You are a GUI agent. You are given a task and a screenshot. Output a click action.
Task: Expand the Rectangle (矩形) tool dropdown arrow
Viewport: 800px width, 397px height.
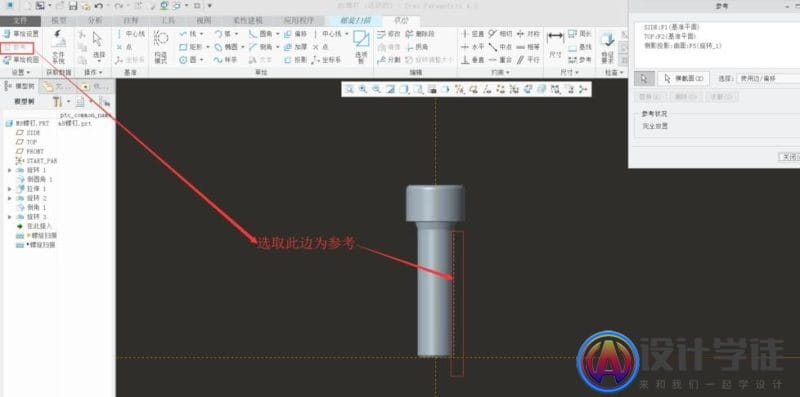(208, 47)
